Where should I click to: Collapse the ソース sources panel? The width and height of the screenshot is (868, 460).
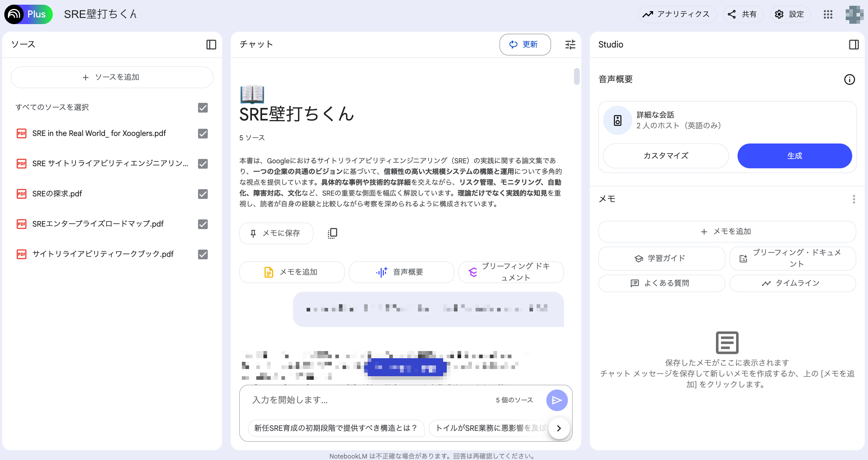211,45
